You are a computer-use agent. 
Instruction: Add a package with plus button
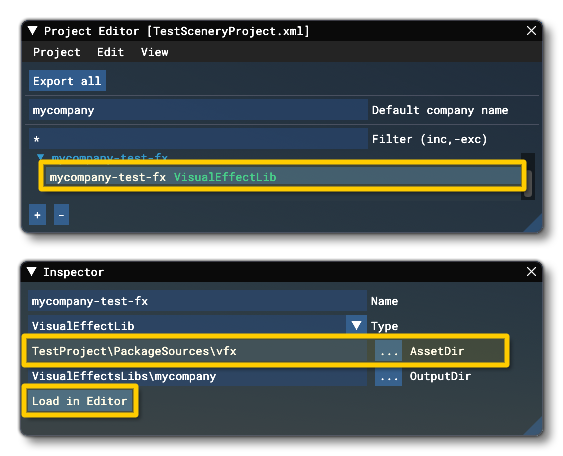coord(37,215)
